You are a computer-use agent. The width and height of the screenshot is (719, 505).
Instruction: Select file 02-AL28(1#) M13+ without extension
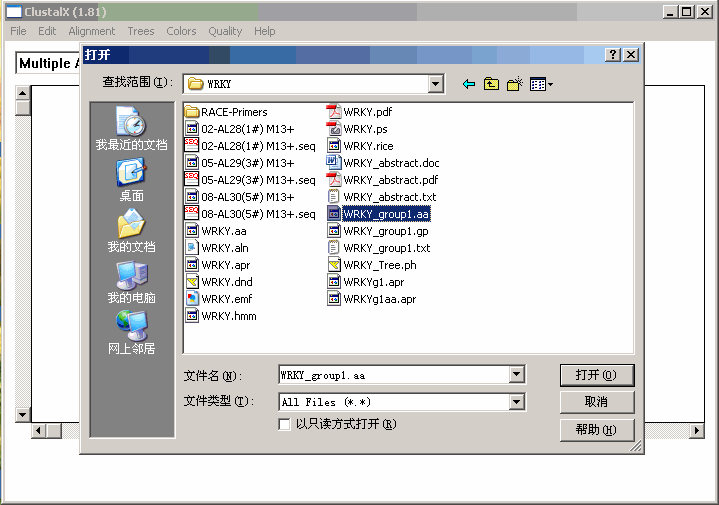coord(240,129)
